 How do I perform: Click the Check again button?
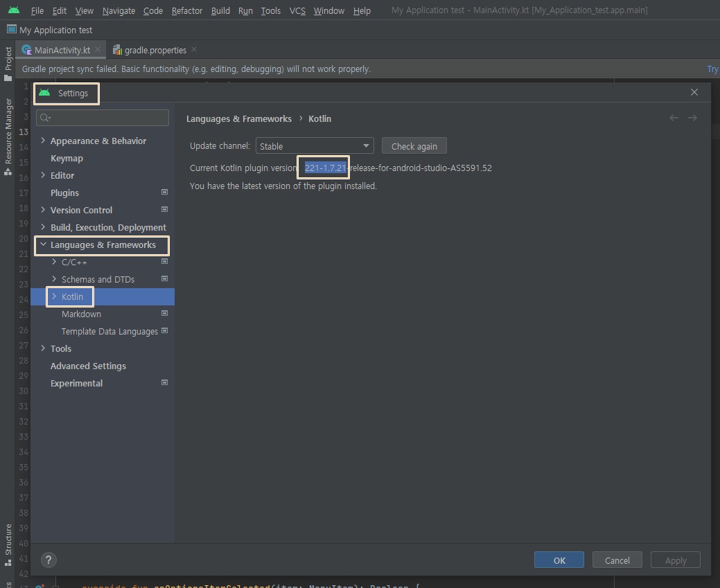(x=414, y=146)
